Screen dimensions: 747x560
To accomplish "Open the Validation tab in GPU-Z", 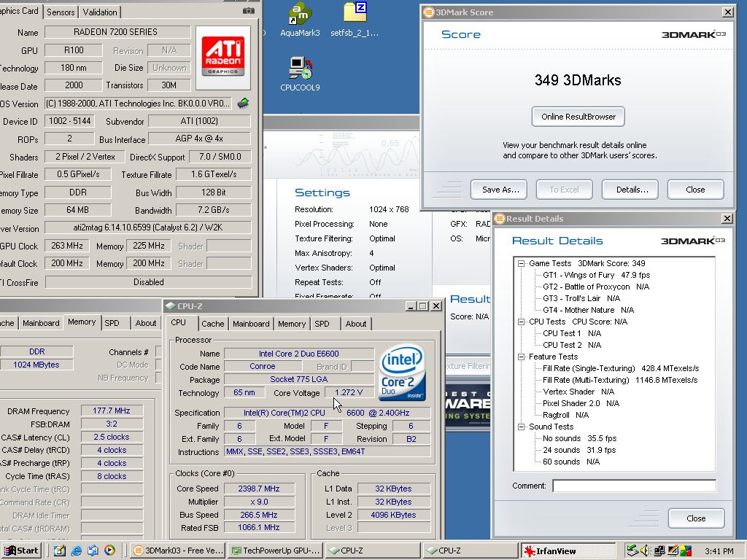I will point(99,12).
